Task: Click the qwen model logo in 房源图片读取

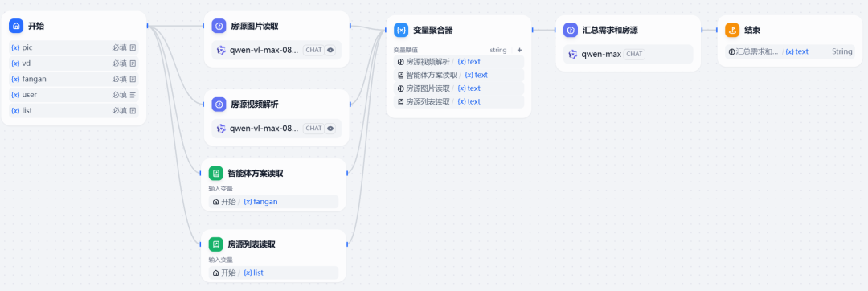Action: (222, 51)
